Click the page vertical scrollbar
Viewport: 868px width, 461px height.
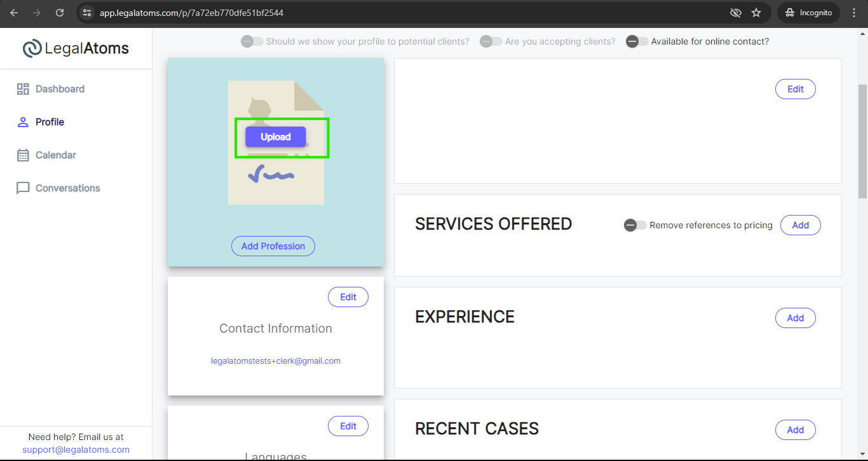coord(863,142)
